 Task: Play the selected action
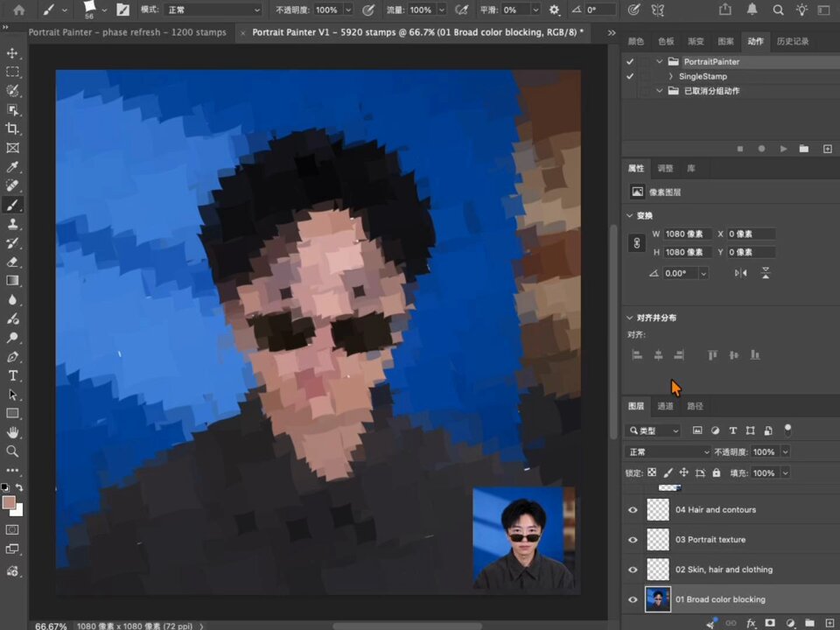tap(783, 149)
